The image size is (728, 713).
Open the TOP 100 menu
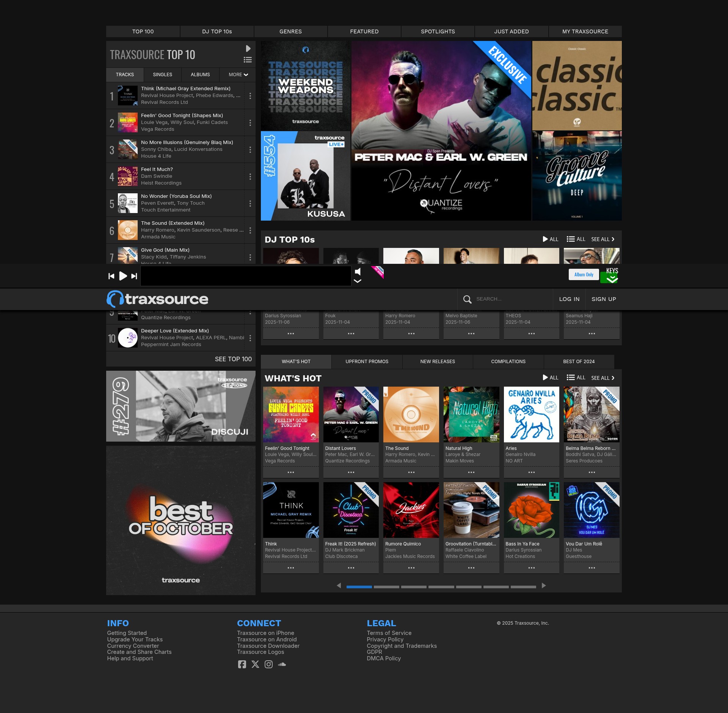click(x=143, y=31)
